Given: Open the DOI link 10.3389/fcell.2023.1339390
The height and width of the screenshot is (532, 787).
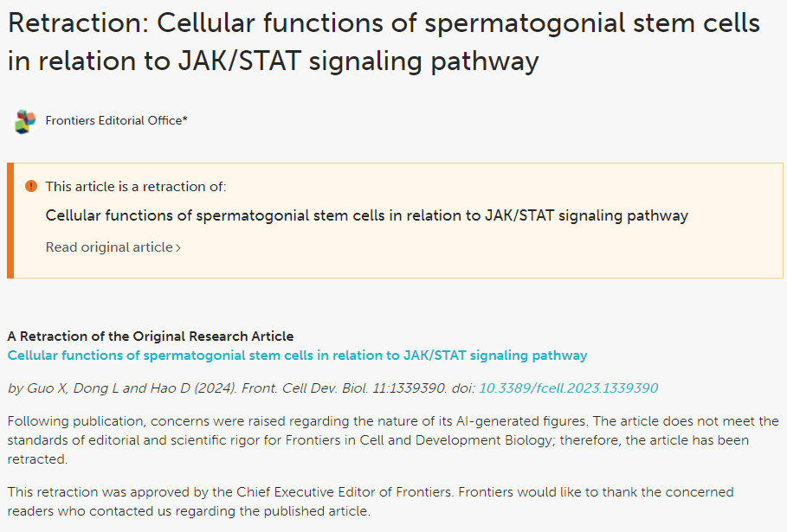Looking at the screenshot, I should pyautogui.click(x=569, y=388).
